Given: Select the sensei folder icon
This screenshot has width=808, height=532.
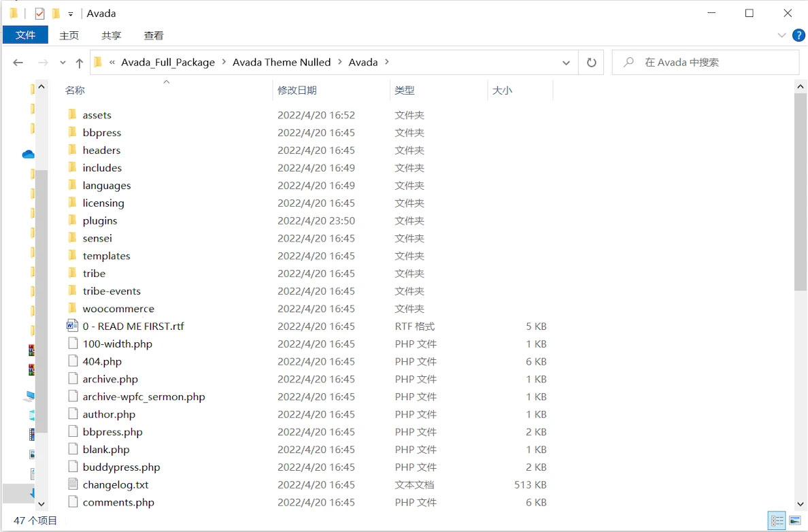Looking at the screenshot, I should coord(73,237).
